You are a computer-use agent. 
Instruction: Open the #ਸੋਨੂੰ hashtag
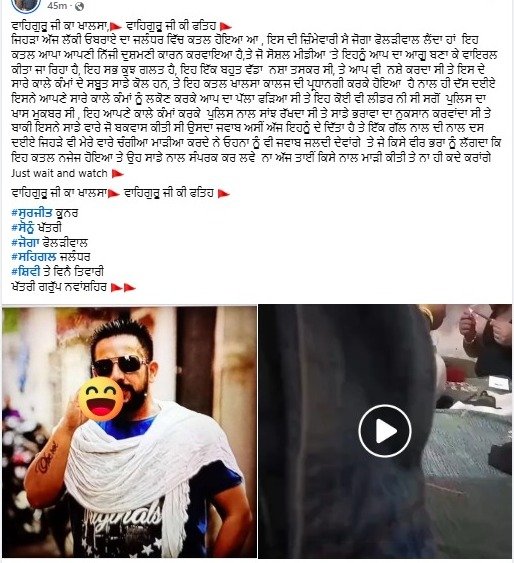pyautogui.click(x=23, y=228)
